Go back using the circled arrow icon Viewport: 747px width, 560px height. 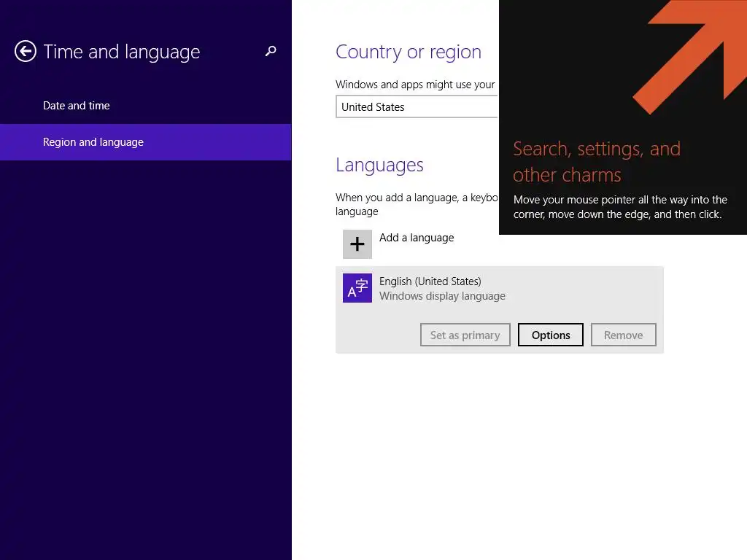click(26, 52)
